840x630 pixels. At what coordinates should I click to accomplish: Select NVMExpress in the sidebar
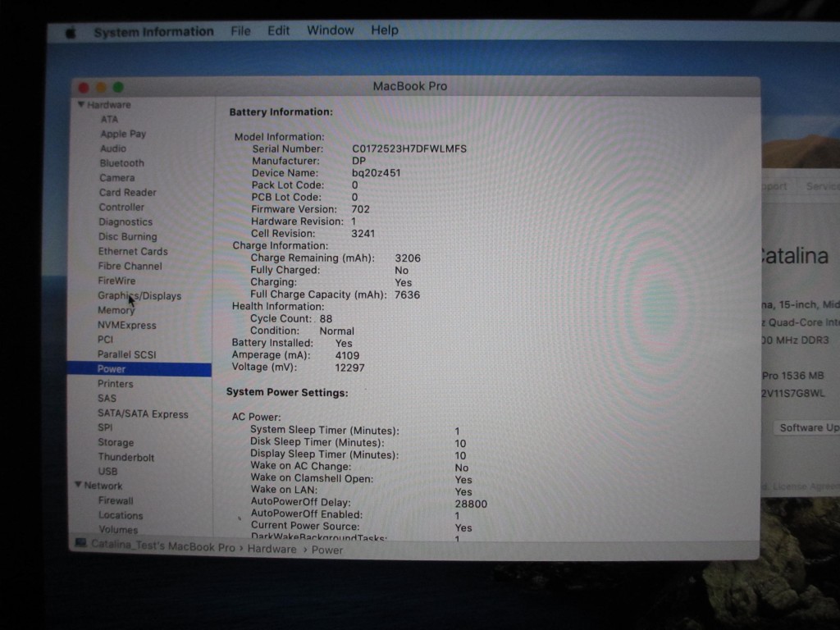pyautogui.click(x=127, y=325)
